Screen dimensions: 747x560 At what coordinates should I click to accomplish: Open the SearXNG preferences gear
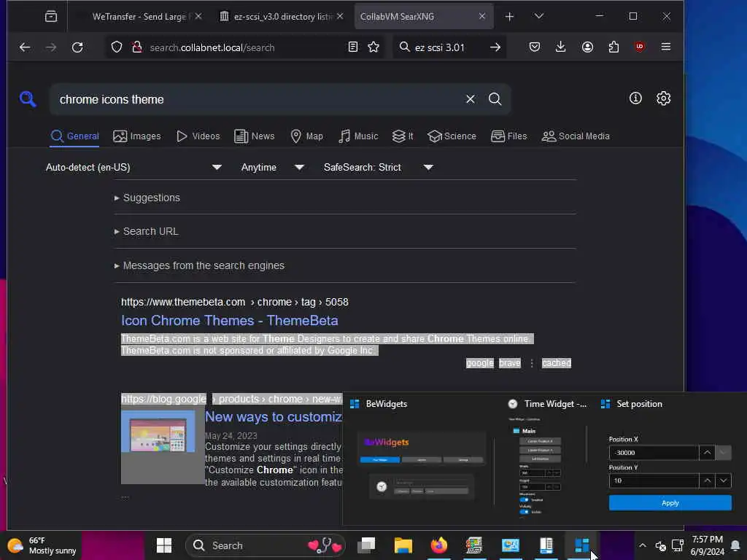pyautogui.click(x=664, y=98)
